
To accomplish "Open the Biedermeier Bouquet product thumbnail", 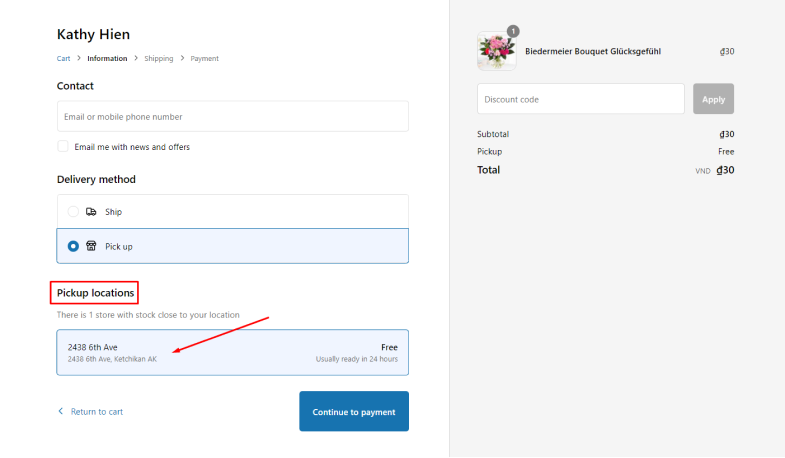I will tap(497, 51).
